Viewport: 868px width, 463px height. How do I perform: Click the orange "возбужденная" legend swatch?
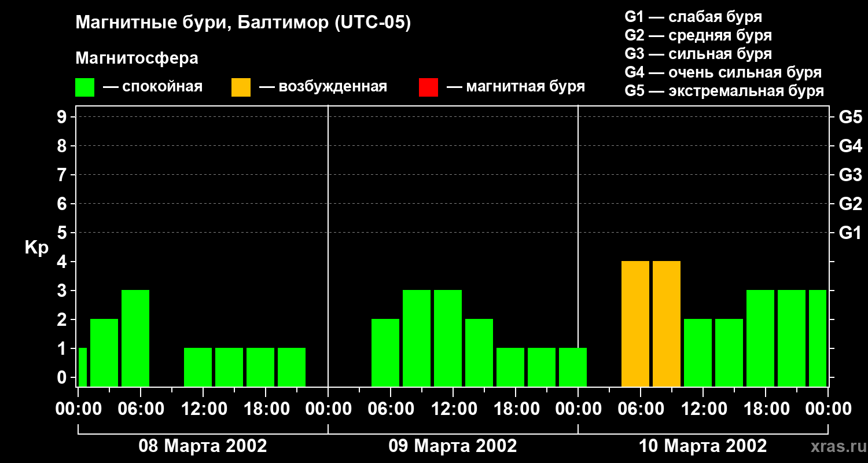[x=241, y=87]
